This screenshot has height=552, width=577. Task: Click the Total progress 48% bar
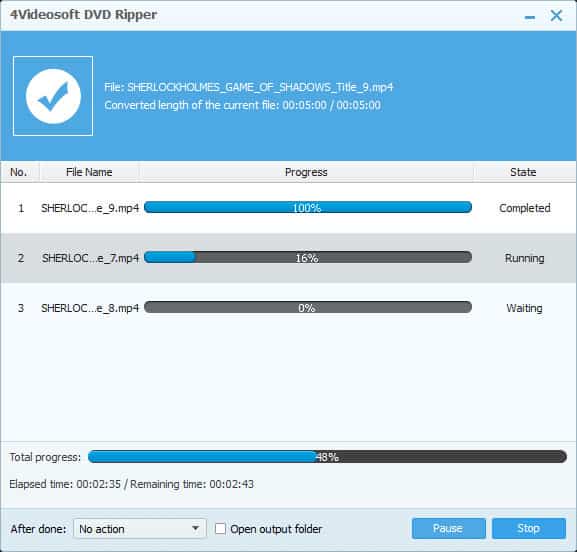pos(327,457)
